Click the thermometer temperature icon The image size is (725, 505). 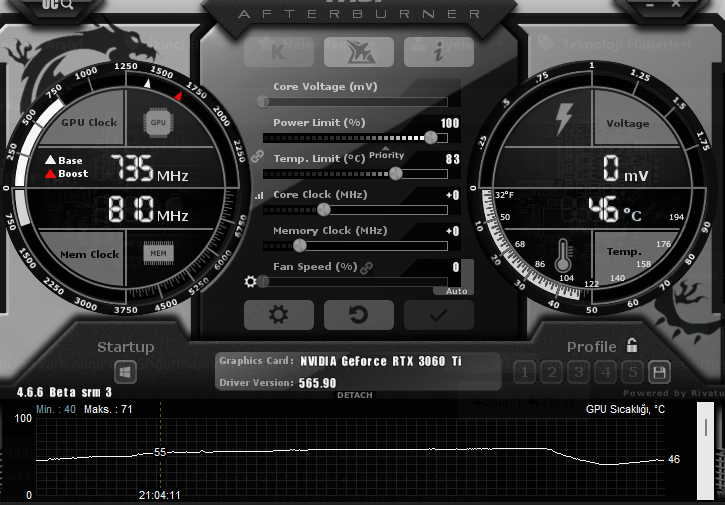point(563,255)
